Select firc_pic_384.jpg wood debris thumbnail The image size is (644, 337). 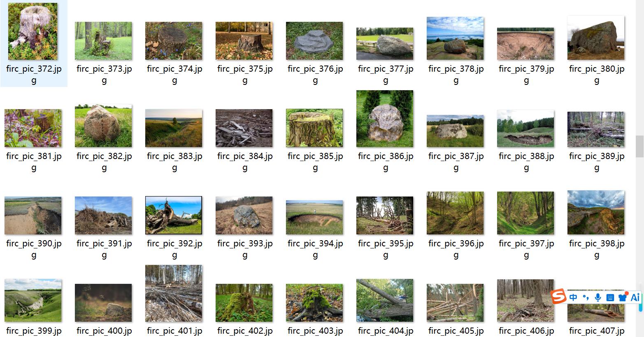pyautogui.click(x=244, y=128)
